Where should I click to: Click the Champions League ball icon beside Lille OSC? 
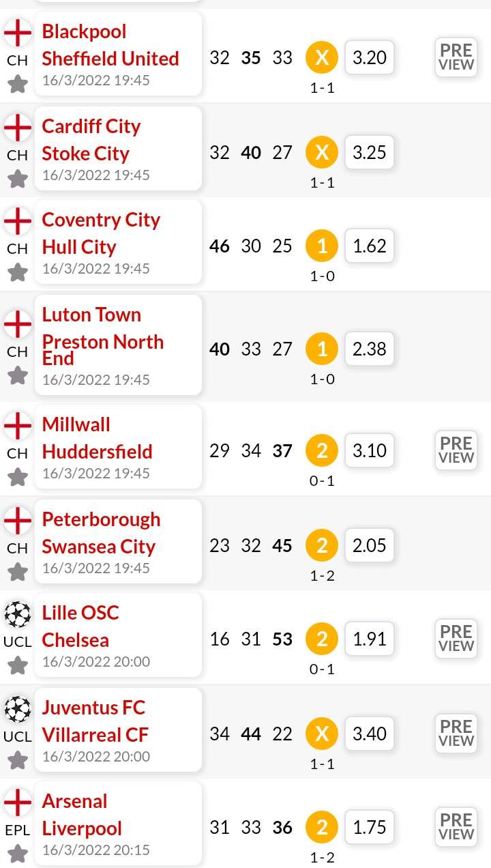(18, 615)
